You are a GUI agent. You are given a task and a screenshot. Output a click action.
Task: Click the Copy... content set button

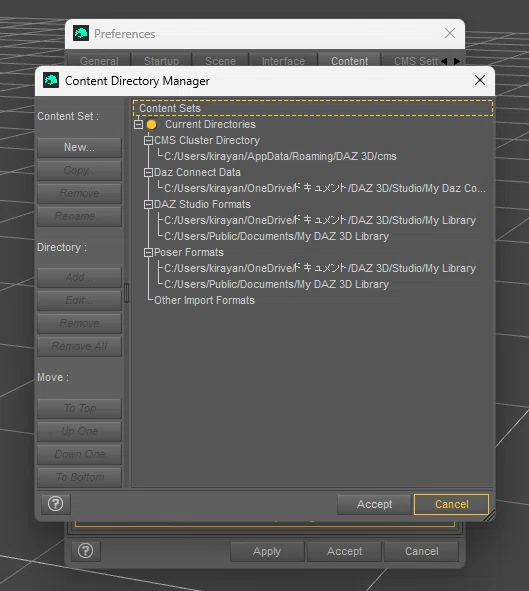(80, 170)
